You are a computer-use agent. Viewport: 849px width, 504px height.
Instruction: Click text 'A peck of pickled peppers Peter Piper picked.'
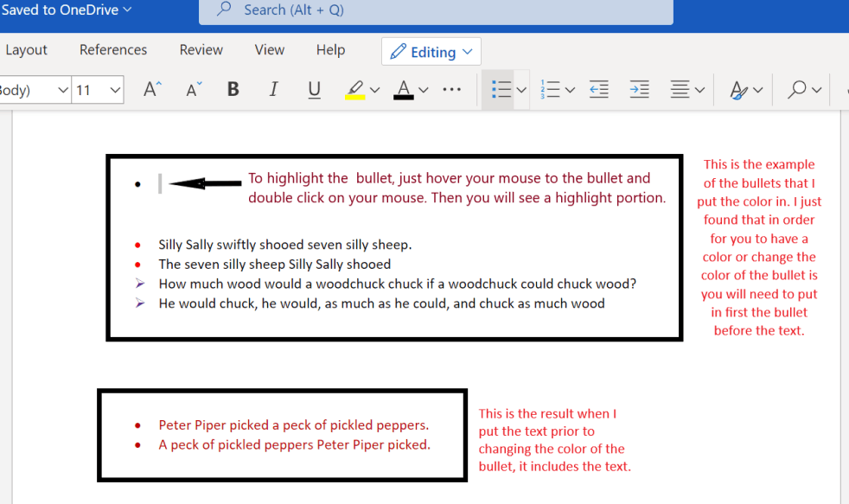(294, 444)
